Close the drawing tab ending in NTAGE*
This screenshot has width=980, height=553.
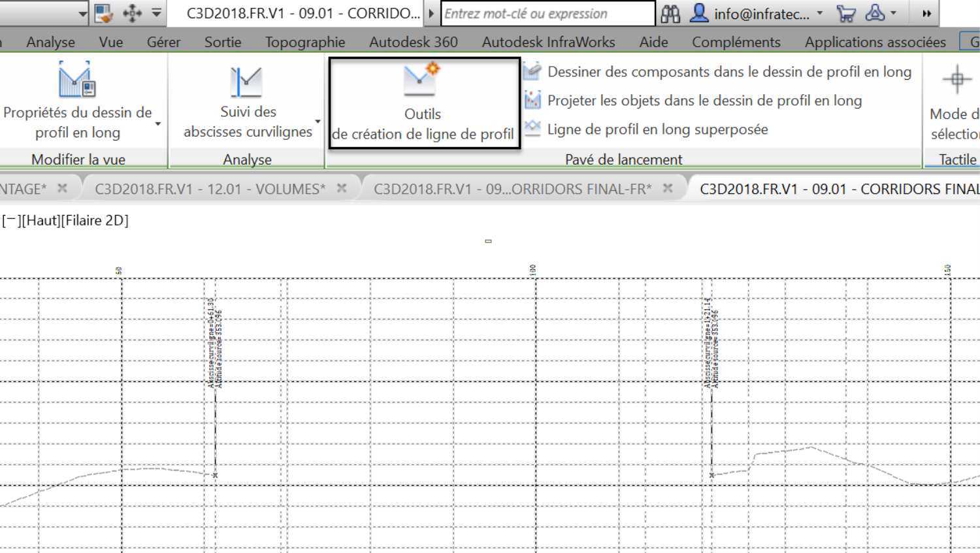(62, 188)
